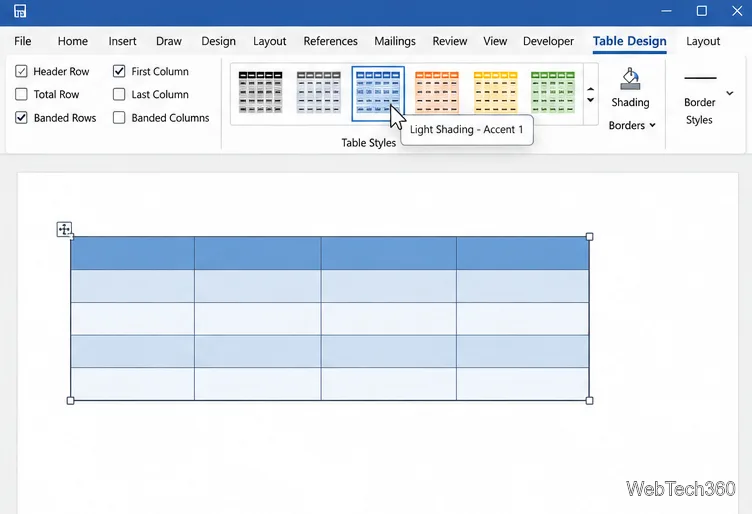This screenshot has width=752, height=514.
Task: Enable the Banded Columns checkbox
Action: [119, 117]
